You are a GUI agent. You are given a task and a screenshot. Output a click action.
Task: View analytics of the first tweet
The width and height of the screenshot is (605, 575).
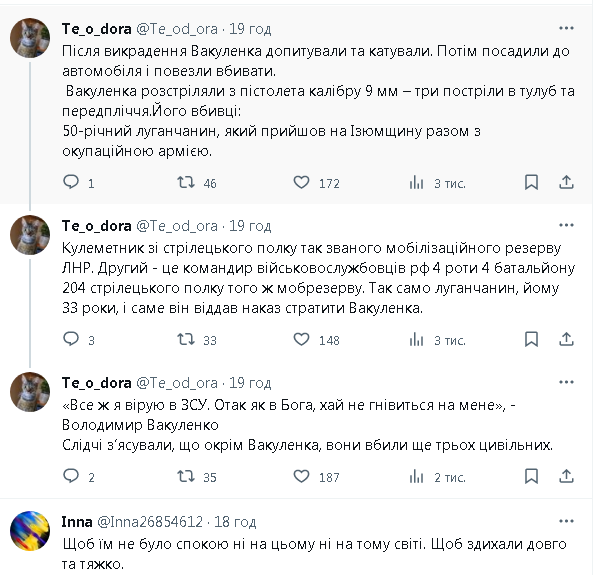point(417,183)
